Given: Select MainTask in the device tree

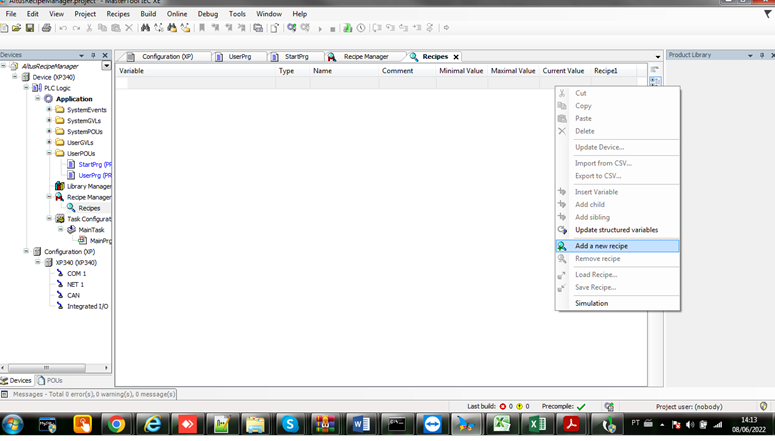Looking at the screenshot, I should pos(91,230).
